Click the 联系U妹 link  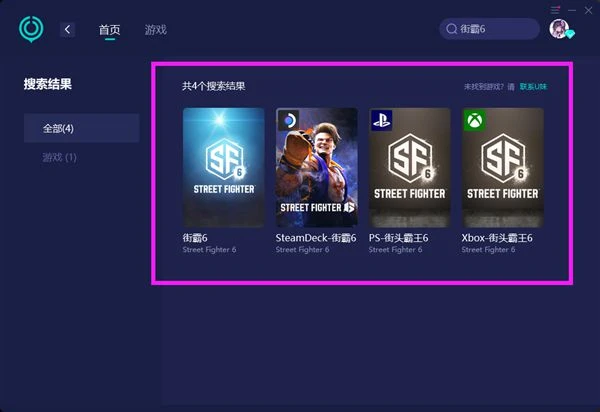pos(533,87)
